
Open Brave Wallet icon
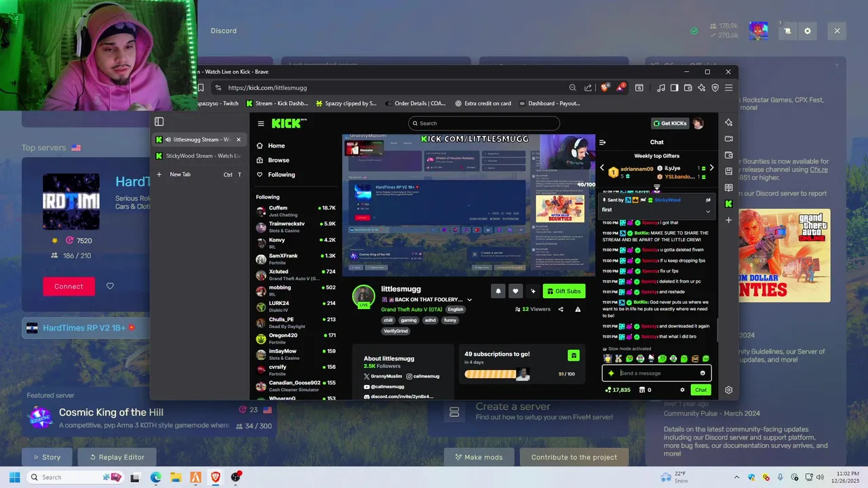688,87
